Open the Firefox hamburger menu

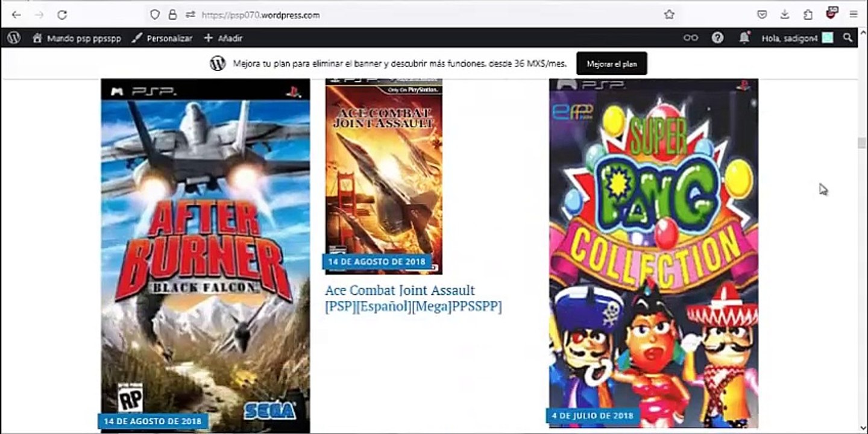(854, 15)
